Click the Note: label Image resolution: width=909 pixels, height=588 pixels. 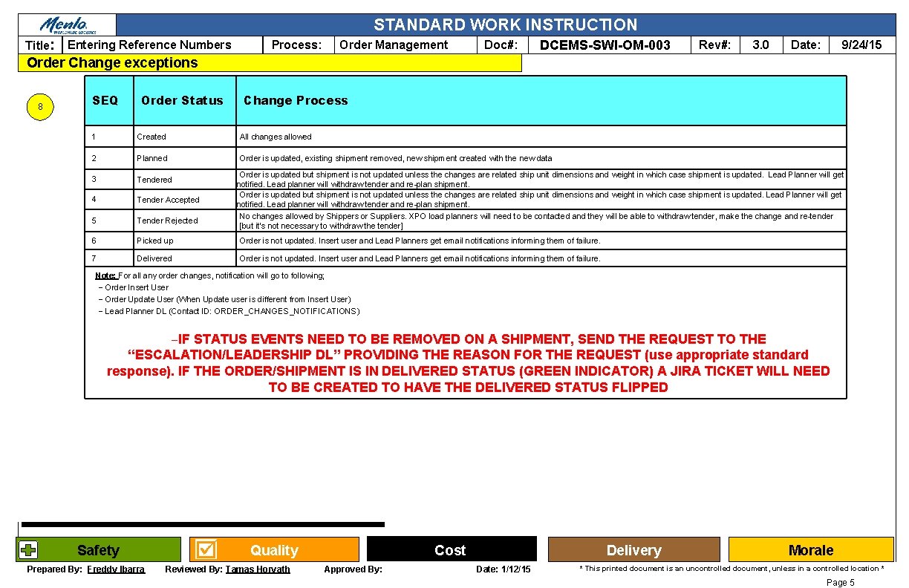point(105,275)
